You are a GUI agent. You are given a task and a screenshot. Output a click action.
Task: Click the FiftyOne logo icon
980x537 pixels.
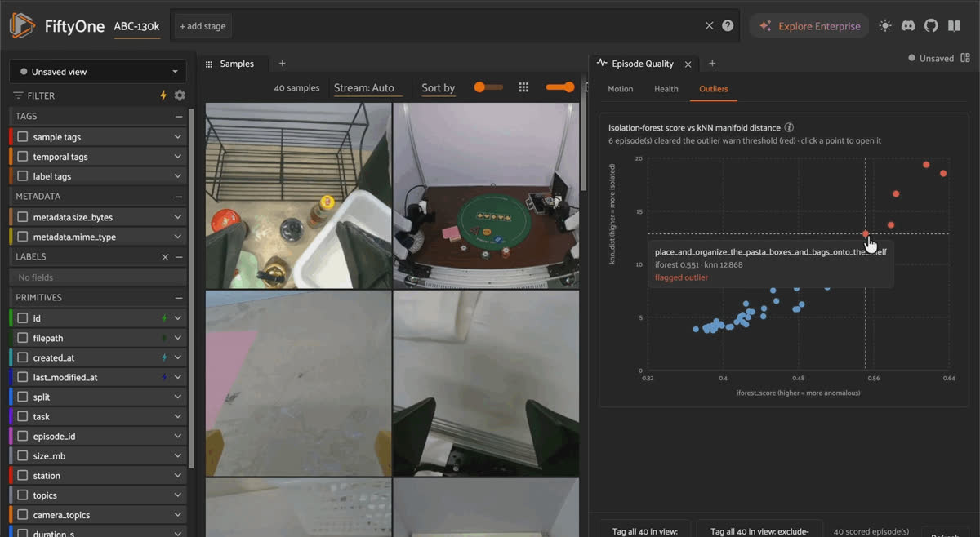pos(23,26)
